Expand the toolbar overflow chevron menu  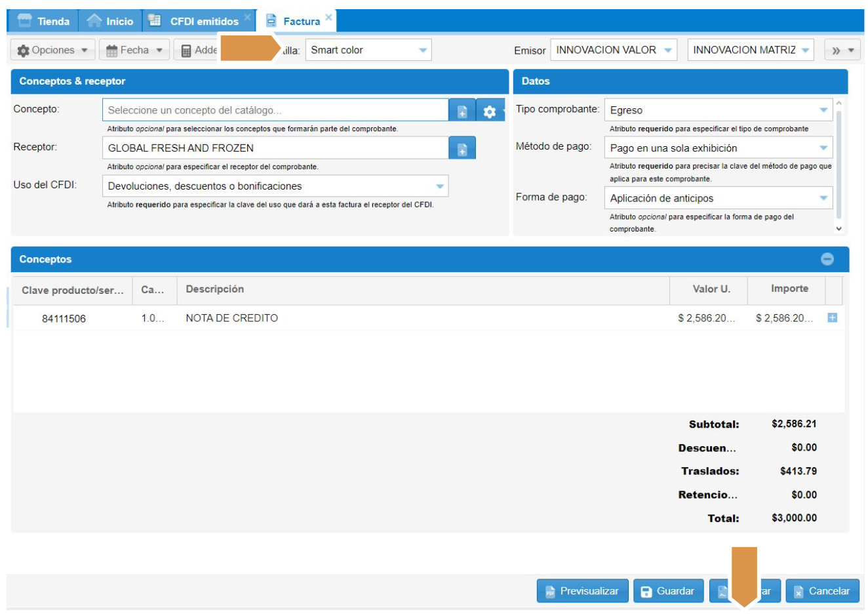tap(842, 51)
